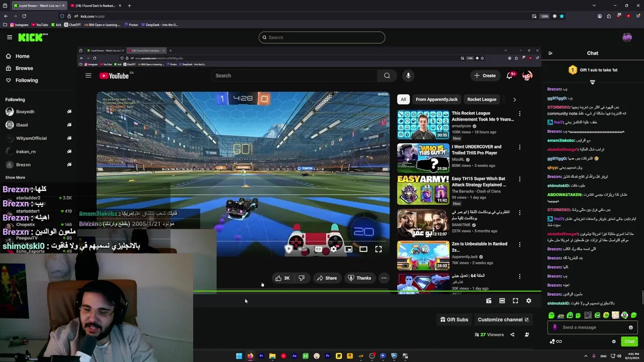644x362 pixels.
Task: Expand followed list with Show More
Action: (x=15, y=177)
